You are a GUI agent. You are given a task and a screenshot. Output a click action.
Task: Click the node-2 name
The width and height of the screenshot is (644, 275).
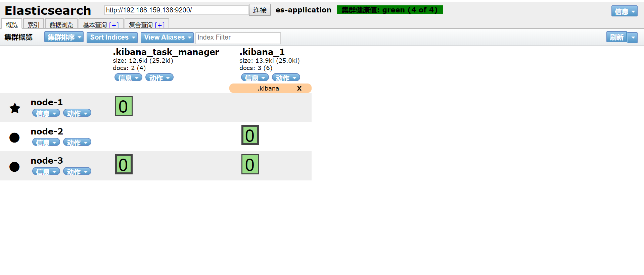[47, 131]
